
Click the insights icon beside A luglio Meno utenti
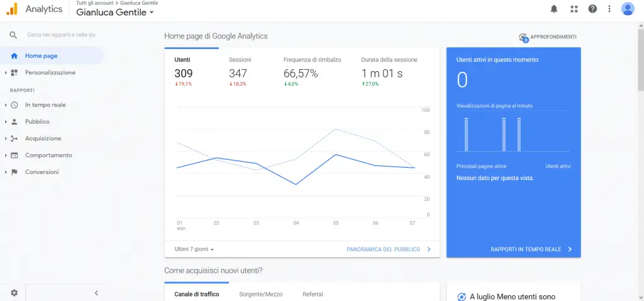click(461, 297)
